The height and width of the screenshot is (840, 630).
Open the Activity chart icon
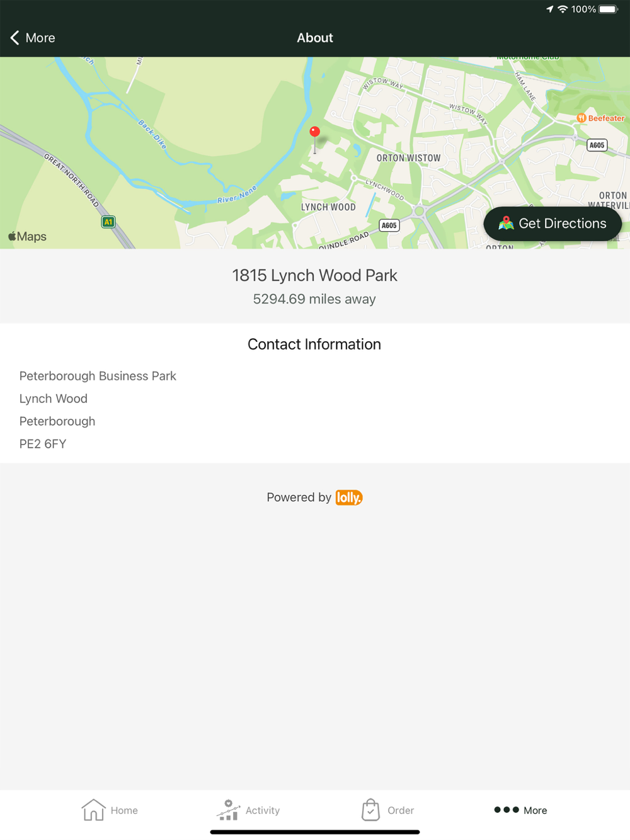point(228,810)
